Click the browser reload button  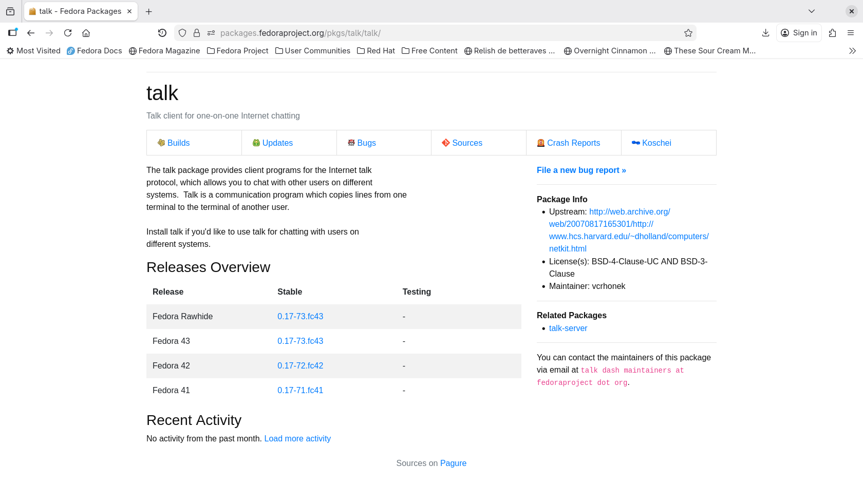pyautogui.click(x=68, y=33)
